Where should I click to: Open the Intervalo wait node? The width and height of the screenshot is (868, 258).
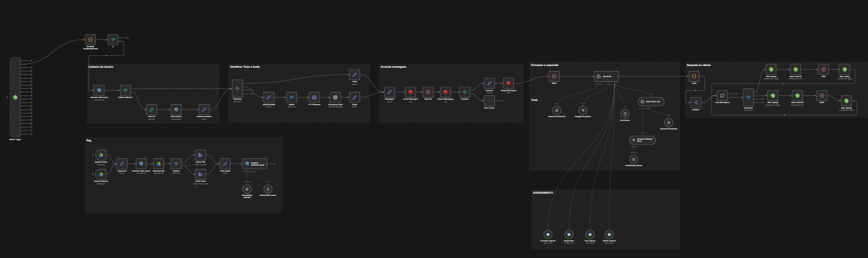[428, 92]
